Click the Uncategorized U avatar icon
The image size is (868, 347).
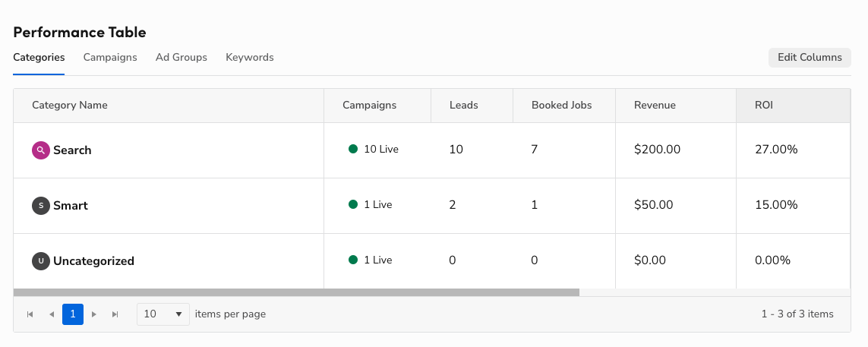[41, 261]
